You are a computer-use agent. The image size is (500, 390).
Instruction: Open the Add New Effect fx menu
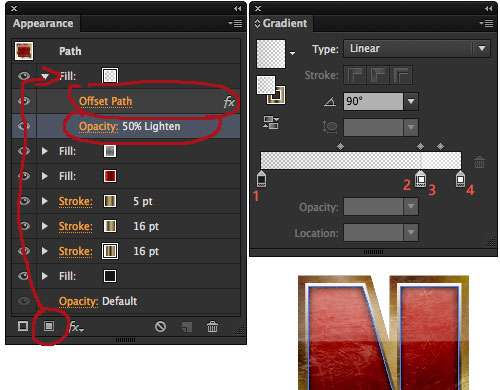click(76, 327)
